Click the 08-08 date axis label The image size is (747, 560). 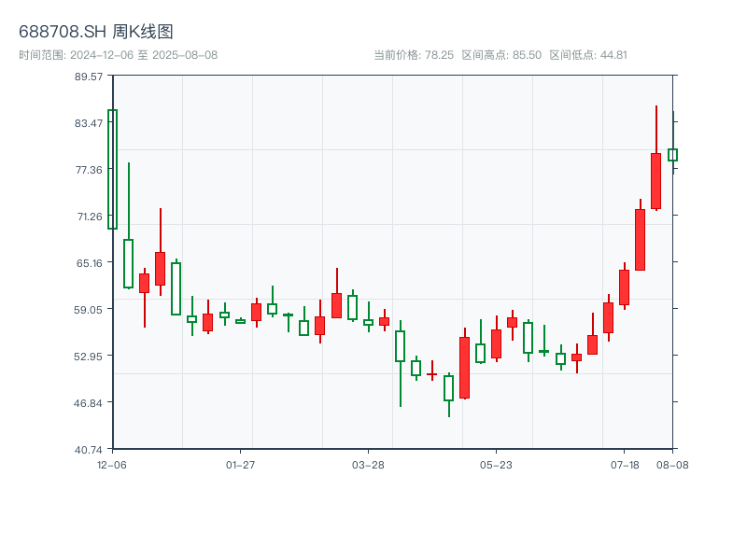coord(672,465)
